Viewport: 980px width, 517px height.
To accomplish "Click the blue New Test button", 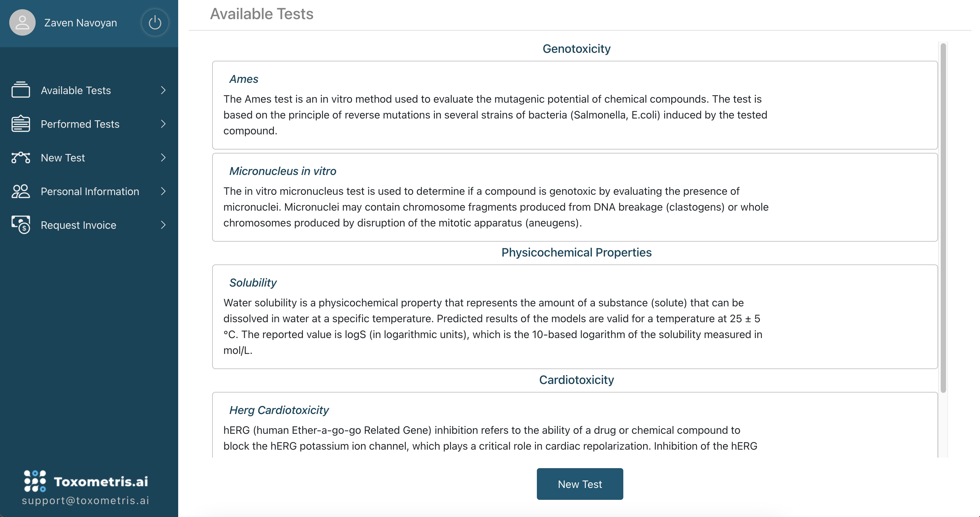I will coord(579,484).
